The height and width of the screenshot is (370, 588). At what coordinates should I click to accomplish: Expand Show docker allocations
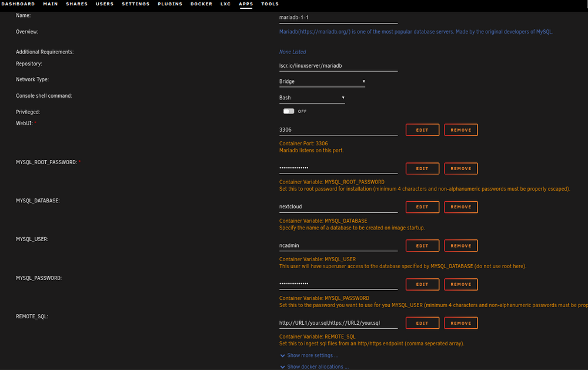pos(318,366)
